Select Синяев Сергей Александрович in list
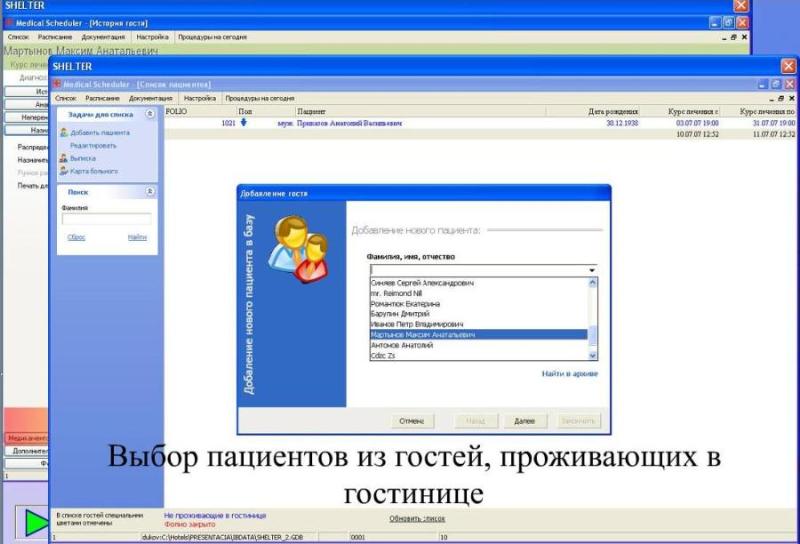This screenshot has width=800, height=544. [x=422, y=283]
